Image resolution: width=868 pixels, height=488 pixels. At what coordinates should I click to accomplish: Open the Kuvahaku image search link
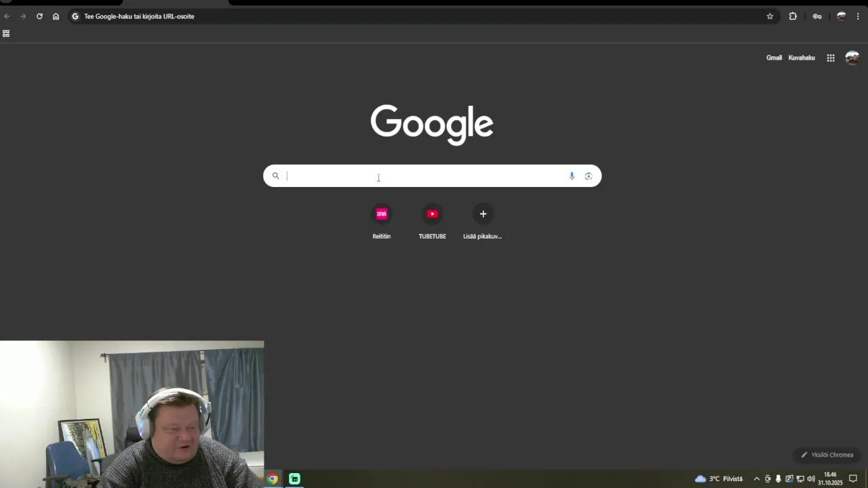click(x=802, y=58)
